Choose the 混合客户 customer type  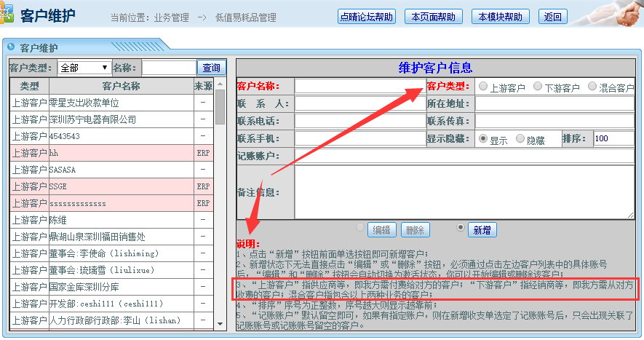tap(592, 87)
